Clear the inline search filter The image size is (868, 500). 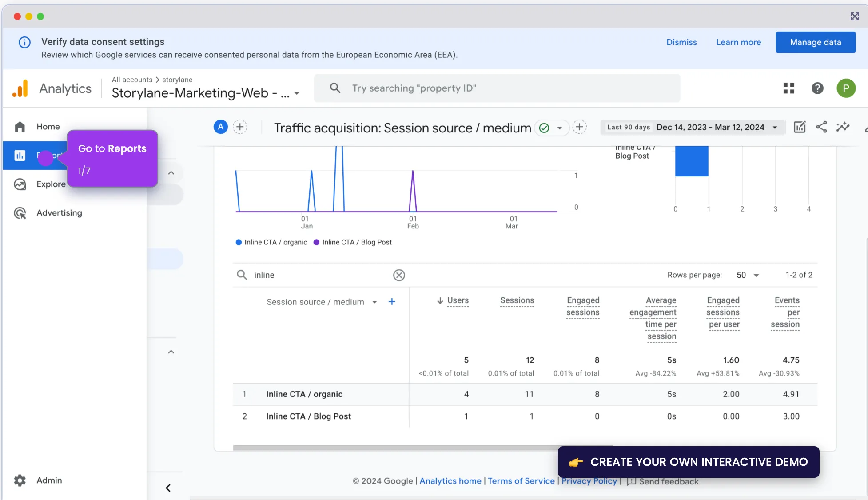[399, 275]
